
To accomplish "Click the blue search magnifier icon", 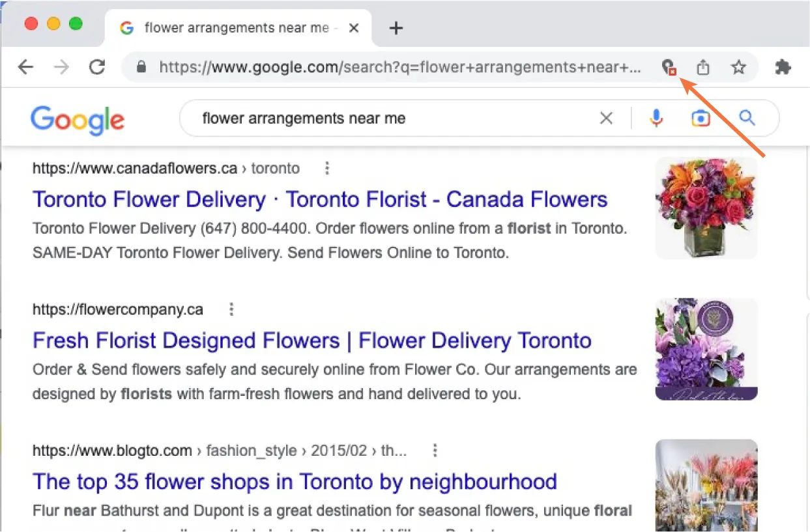I will 747,118.
